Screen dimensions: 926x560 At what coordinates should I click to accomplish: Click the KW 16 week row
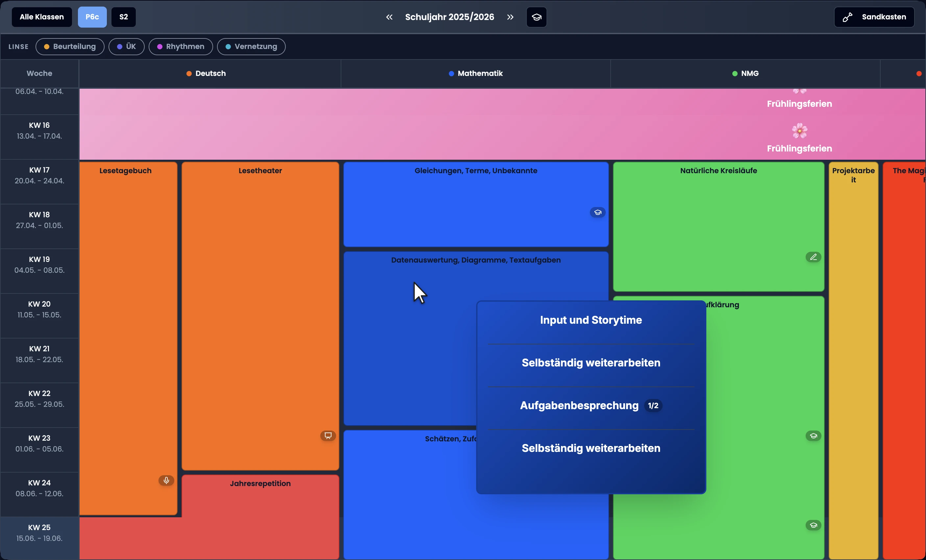pyautogui.click(x=39, y=137)
